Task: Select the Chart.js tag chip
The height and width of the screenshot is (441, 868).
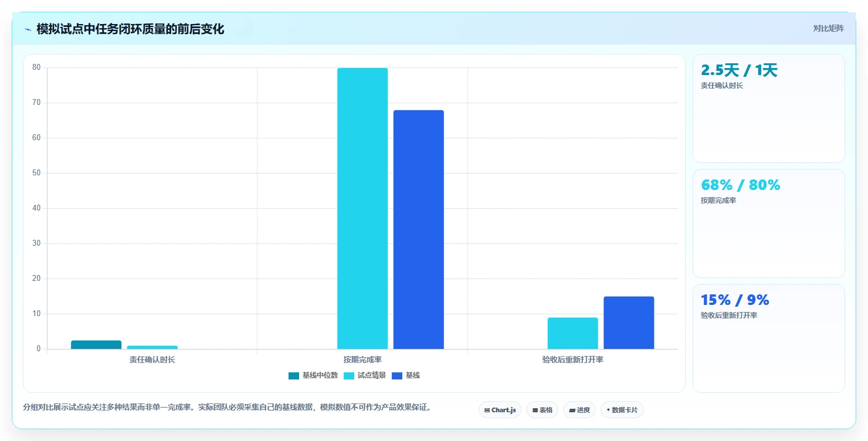Action: click(500, 410)
